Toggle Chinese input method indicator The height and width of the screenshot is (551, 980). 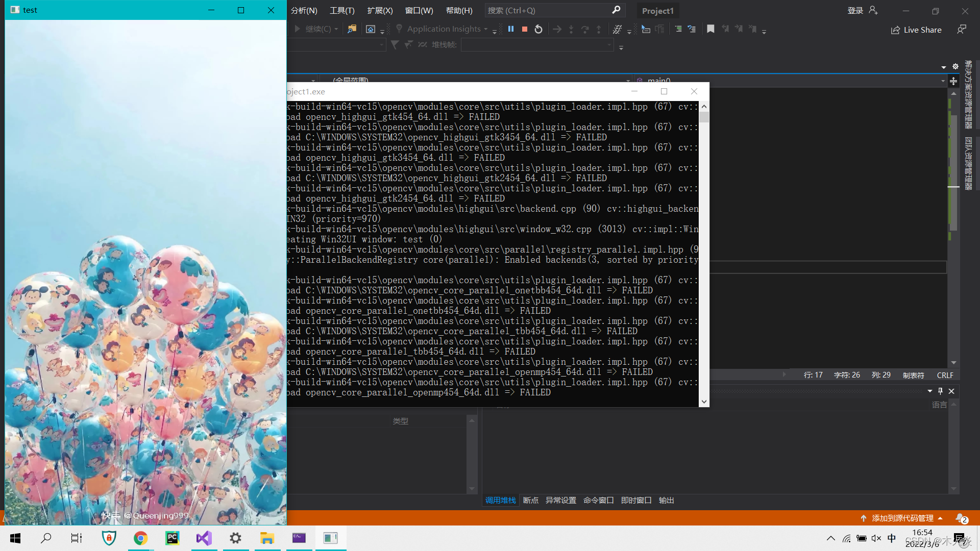(x=892, y=538)
